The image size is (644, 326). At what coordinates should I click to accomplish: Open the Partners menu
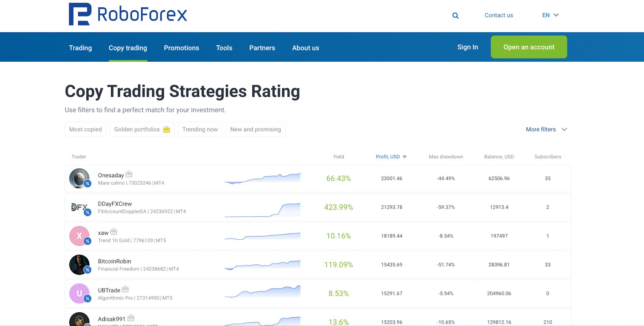point(262,48)
